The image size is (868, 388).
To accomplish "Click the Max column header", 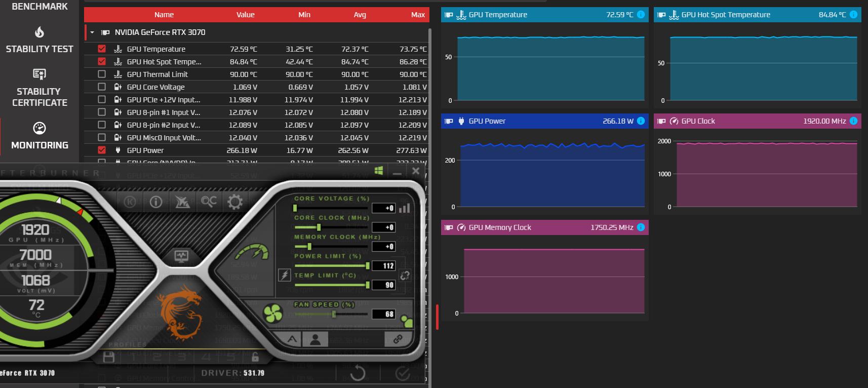I will coord(418,15).
